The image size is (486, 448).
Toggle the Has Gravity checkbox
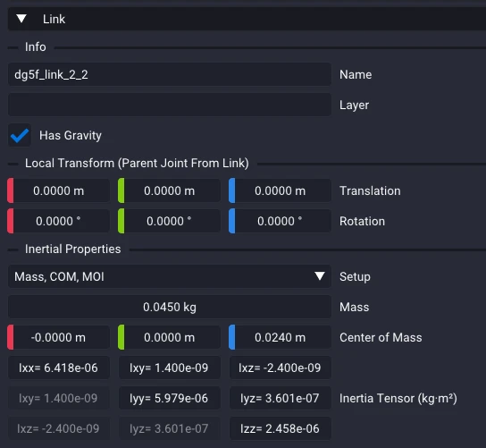(20, 135)
